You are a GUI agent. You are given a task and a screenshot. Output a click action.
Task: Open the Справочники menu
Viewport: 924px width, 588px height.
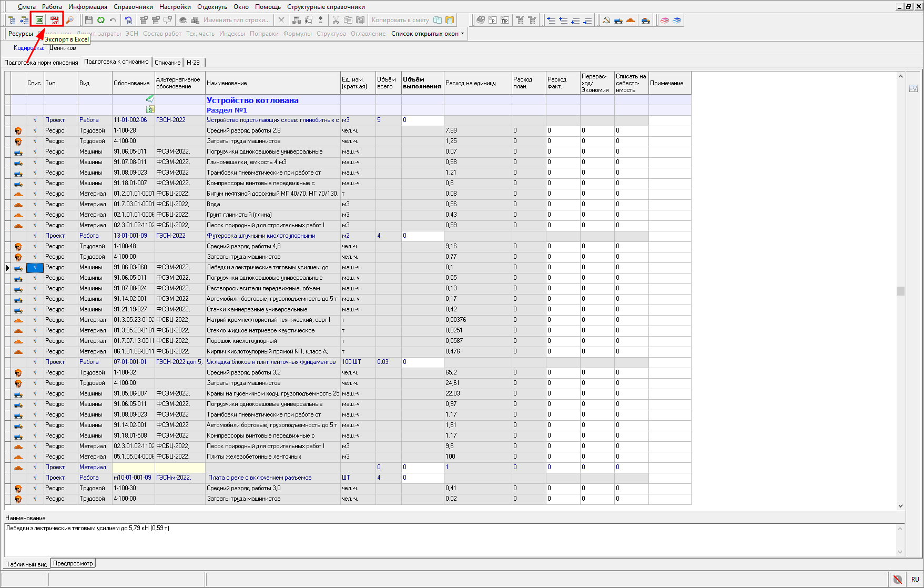tap(133, 7)
